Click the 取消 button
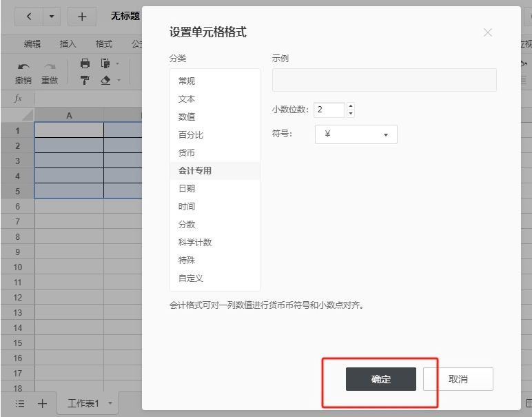This screenshot has height=417, width=532. tap(458, 379)
